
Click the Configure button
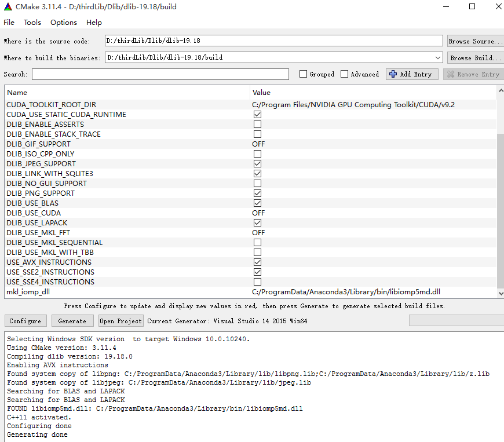click(25, 321)
